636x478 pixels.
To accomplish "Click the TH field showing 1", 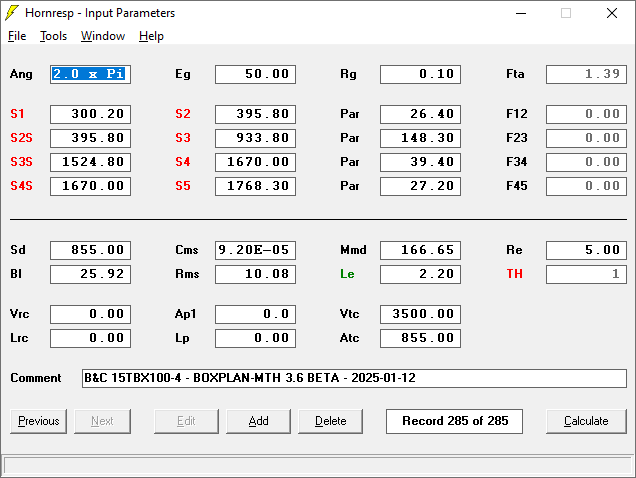I will pyautogui.click(x=586, y=274).
